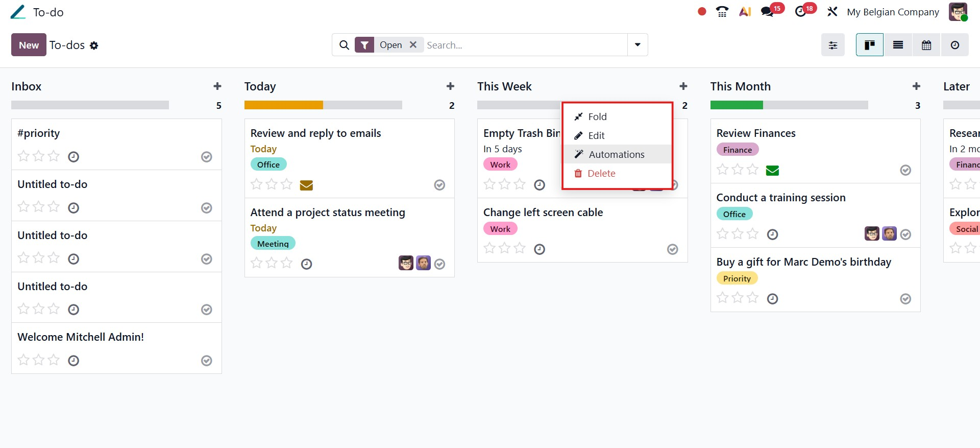Open the calendar view
The height and width of the screenshot is (448, 980).
(926, 45)
